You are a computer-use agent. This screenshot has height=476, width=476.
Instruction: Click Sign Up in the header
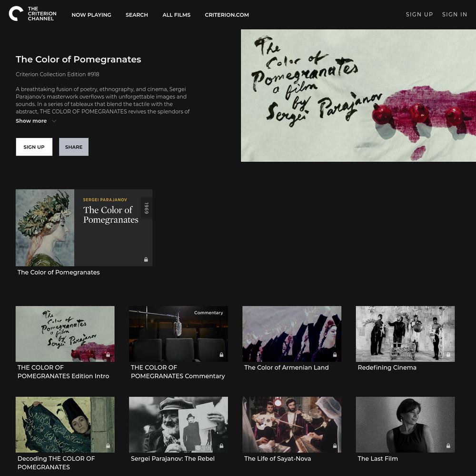419,14
